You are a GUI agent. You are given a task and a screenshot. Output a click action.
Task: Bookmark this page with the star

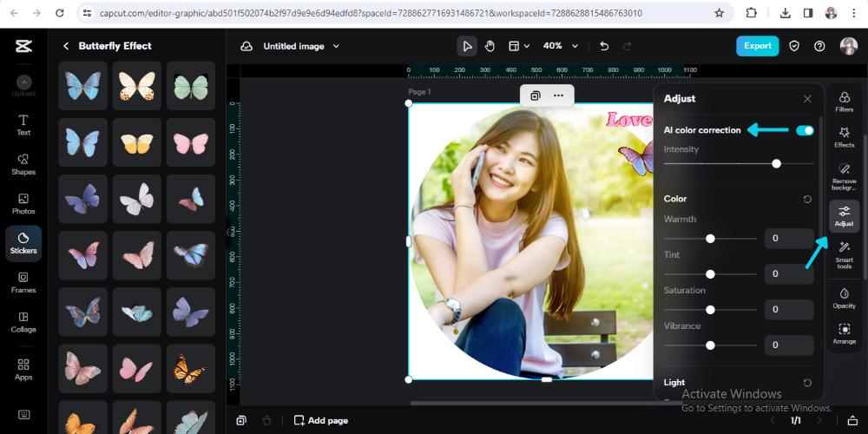coord(719,13)
